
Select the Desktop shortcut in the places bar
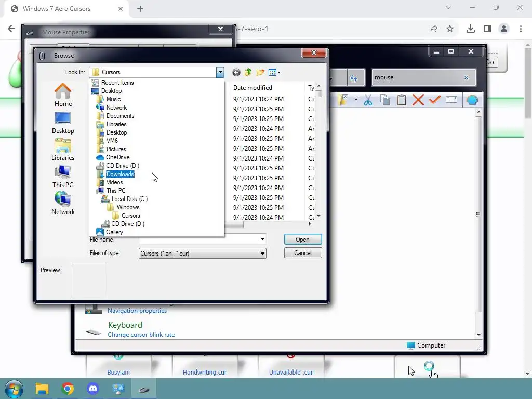coord(63,123)
